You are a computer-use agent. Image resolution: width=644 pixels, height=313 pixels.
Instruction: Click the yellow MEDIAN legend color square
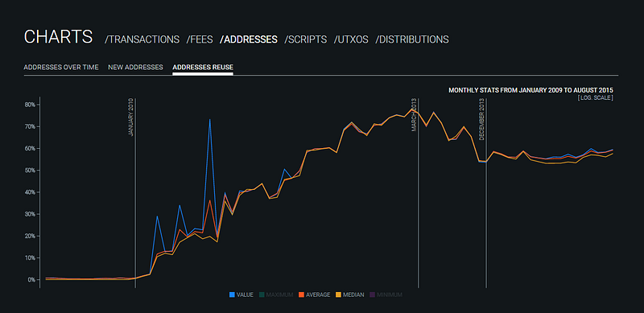(338, 294)
